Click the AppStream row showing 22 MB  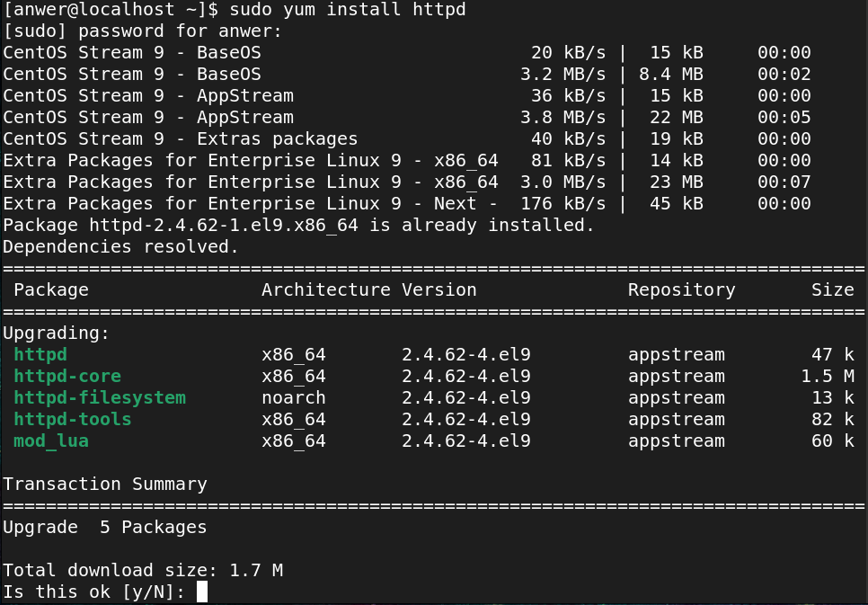point(407,118)
